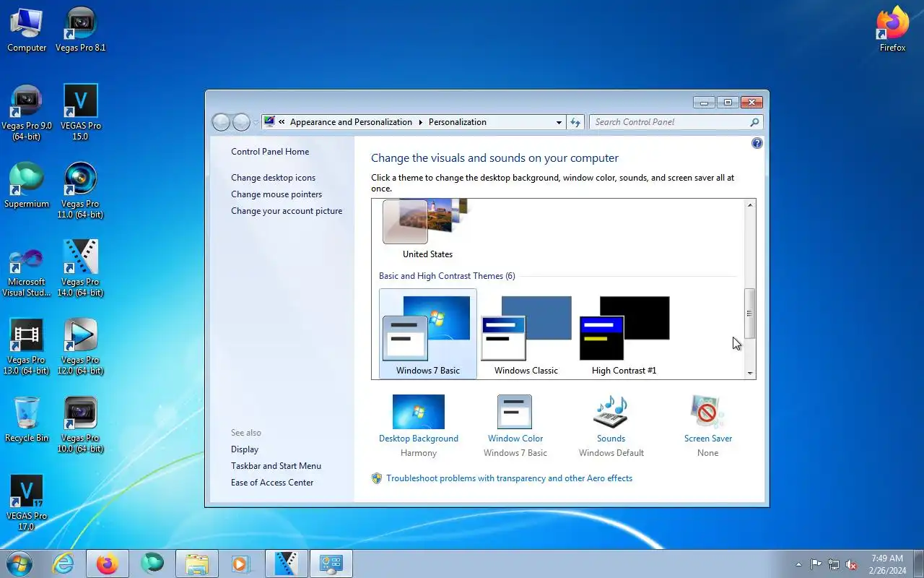Click the network tray icon

click(834, 564)
